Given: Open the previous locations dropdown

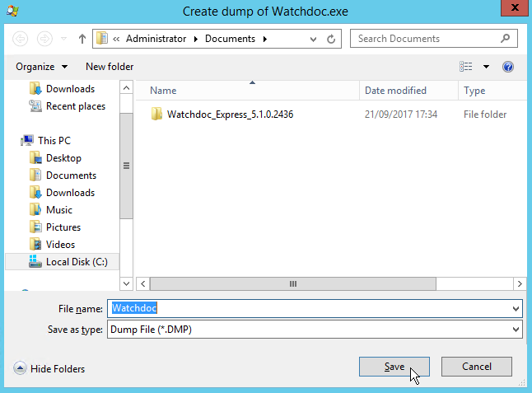Looking at the screenshot, I should (313, 40).
